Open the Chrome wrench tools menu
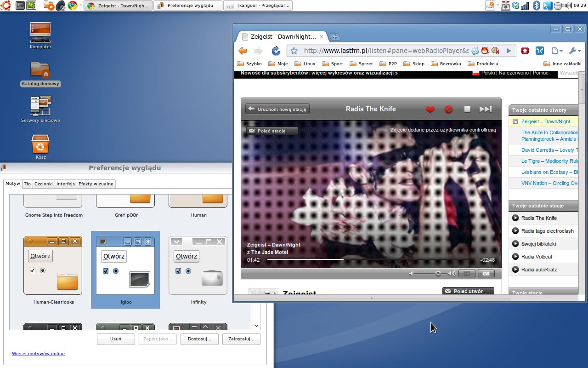This screenshot has width=588, height=368. point(575,51)
